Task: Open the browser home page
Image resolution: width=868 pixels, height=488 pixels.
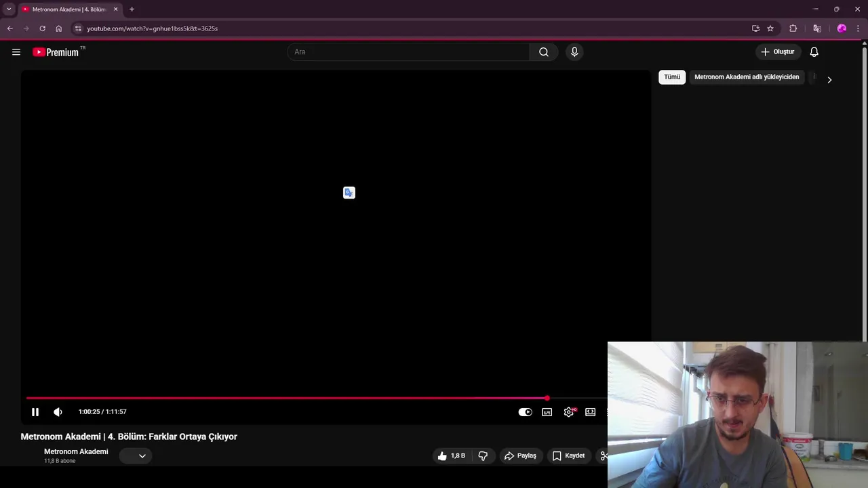Action: tap(58, 28)
